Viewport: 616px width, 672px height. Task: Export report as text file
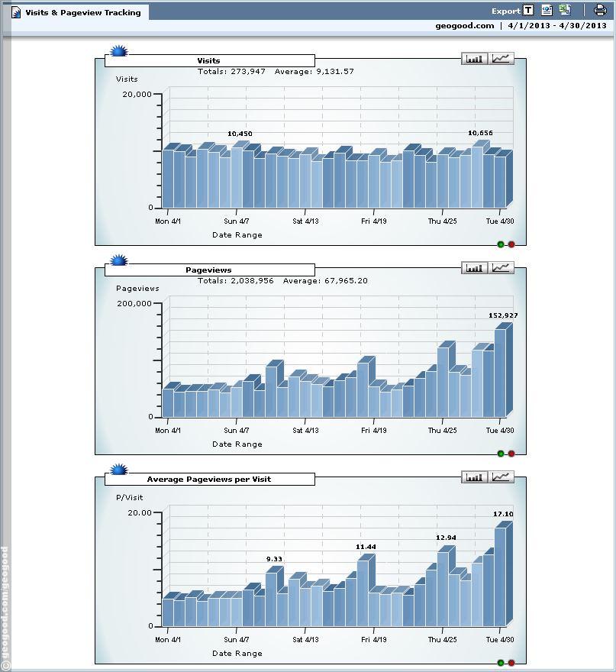pos(528,11)
